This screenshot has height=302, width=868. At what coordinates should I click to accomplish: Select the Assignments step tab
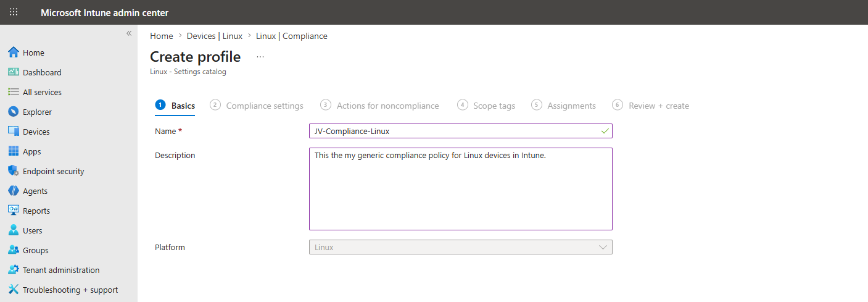(564, 106)
